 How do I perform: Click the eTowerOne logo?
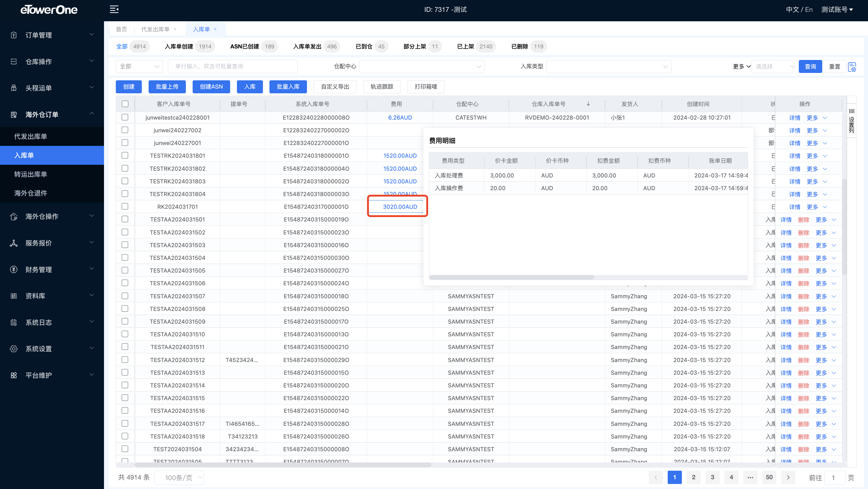[49, 10]
